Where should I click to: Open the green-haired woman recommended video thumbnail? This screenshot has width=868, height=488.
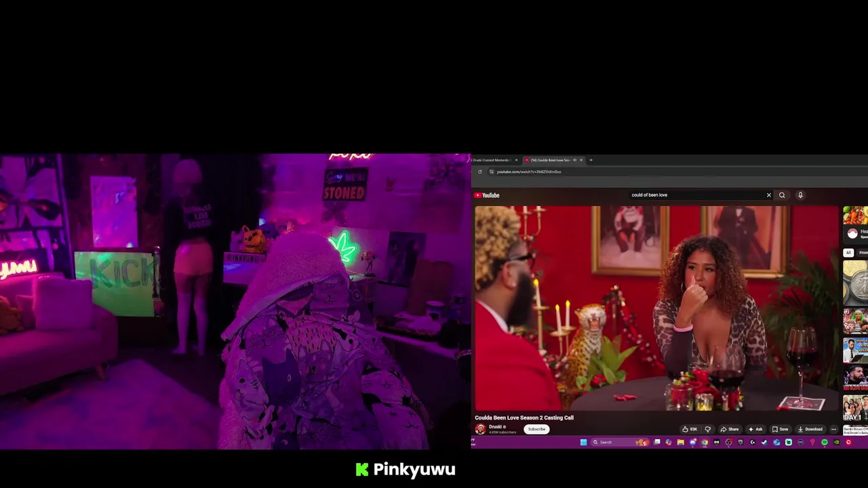pos(856,321)
